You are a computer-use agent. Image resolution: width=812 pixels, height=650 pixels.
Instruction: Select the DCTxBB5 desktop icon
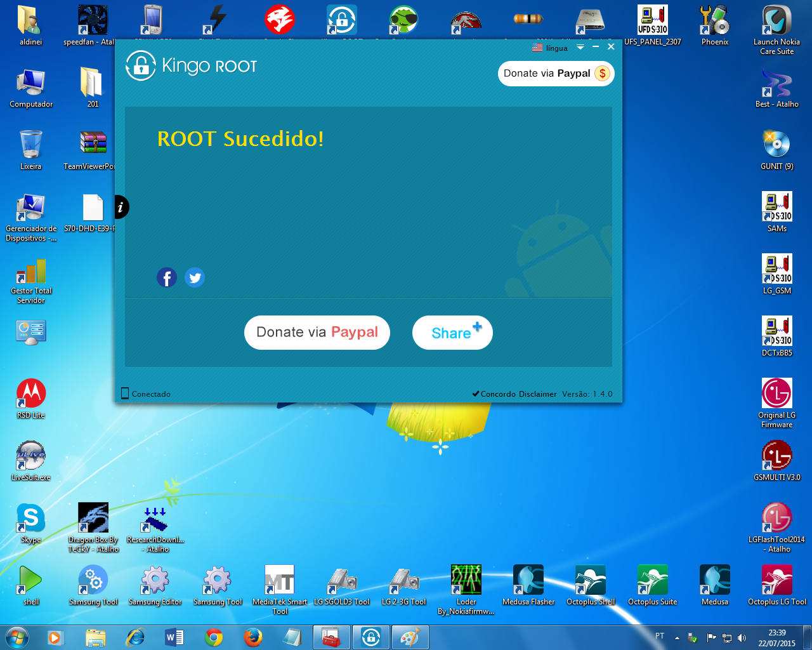(777, 336)
